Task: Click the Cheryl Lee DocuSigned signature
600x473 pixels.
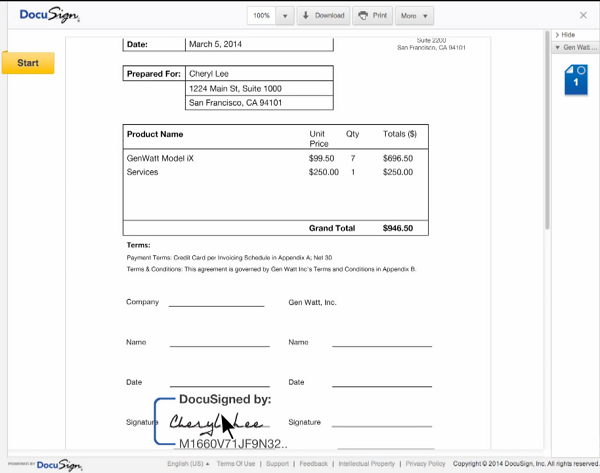Action: coord(216,424)
